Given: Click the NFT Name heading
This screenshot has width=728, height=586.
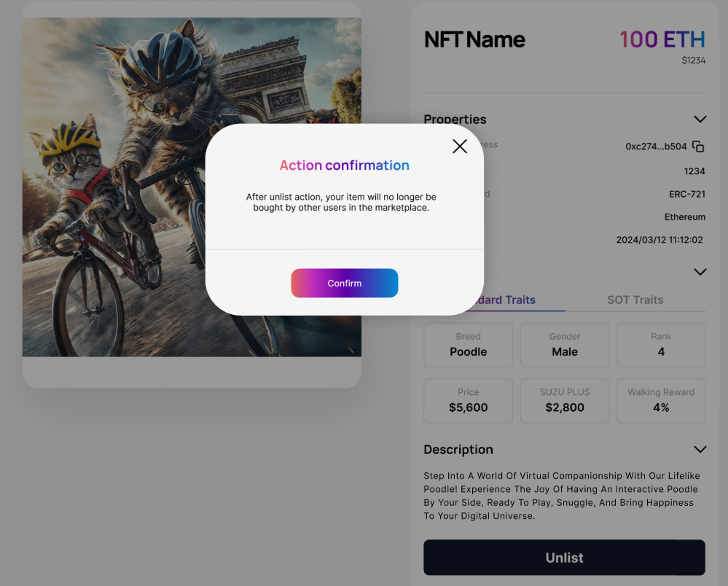Looking at the screenshot, I should tap(474, 39).
